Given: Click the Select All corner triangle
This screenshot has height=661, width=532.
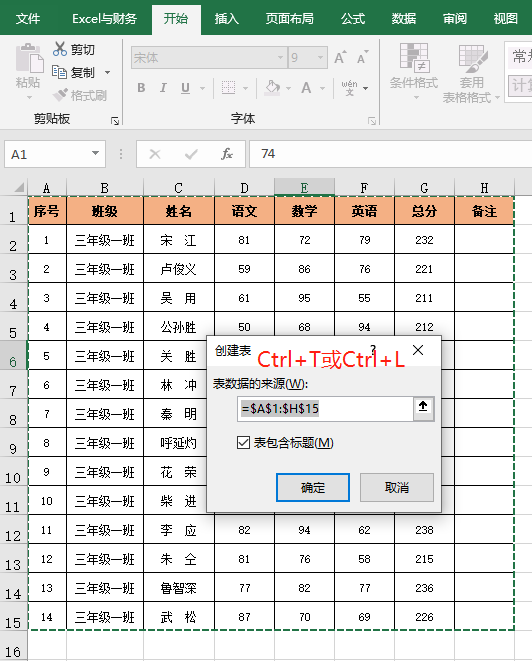Looking at the screenshot, I should 19,187.
